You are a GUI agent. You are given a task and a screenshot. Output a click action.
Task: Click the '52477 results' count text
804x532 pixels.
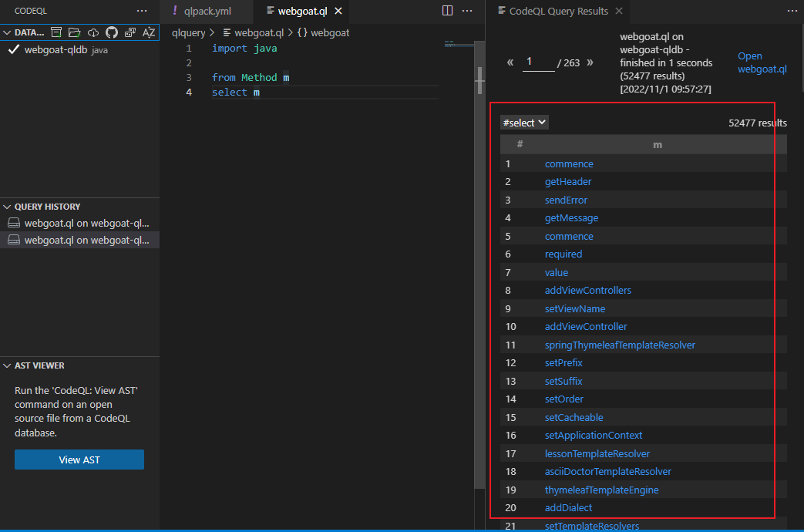[757, 123]
